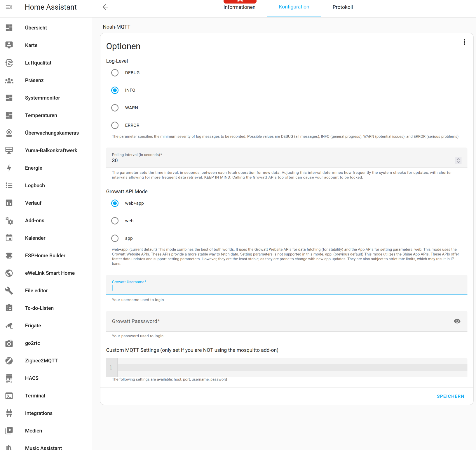Click line 1 of the Custom MQTT editor

click(x=292, y=368)
